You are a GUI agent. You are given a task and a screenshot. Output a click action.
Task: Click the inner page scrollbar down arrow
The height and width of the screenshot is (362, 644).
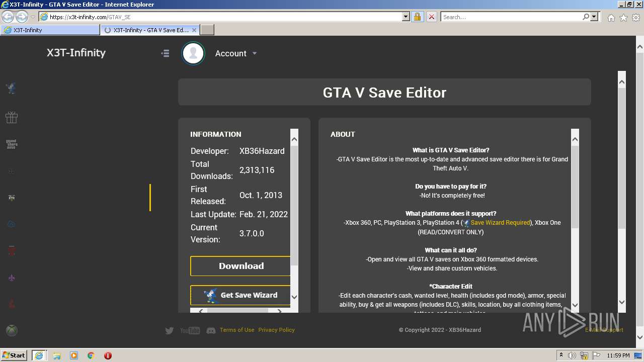(622, 302)
